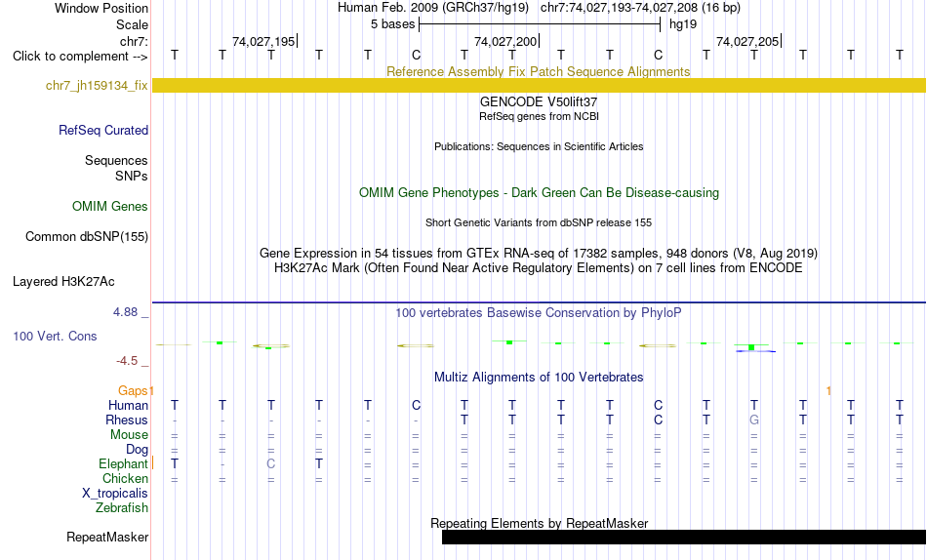Click the 'chr7:' ruler label
927x560 pixels.
[134, 41]
